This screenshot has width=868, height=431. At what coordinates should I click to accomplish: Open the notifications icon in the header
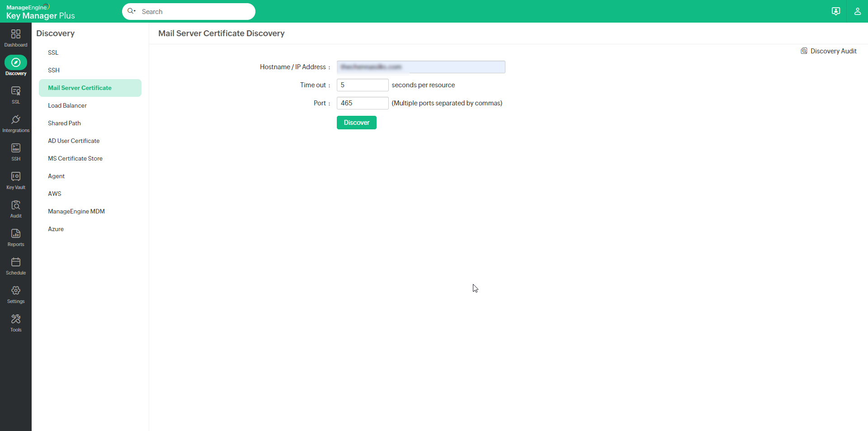[x=836, y=11]
